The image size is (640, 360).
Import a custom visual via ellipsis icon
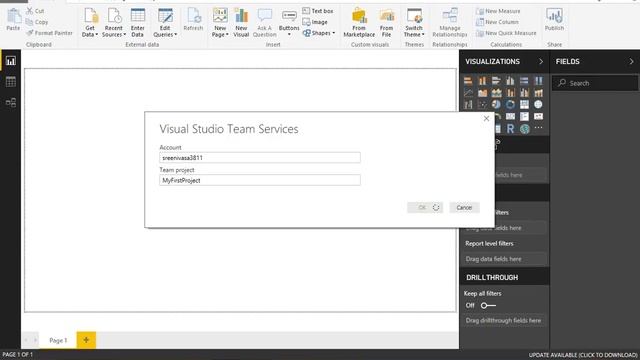coord(538,128)
